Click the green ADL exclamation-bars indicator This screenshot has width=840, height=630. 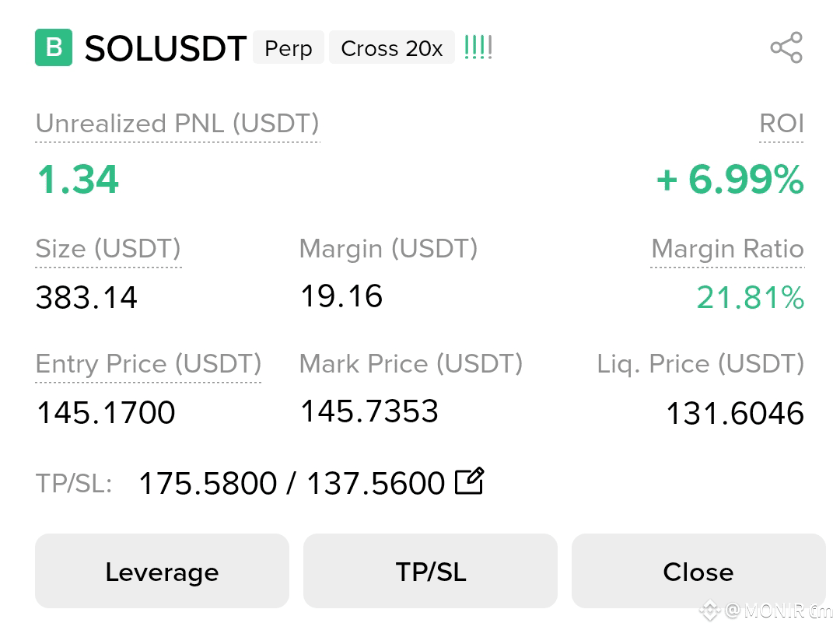(478, 47)
